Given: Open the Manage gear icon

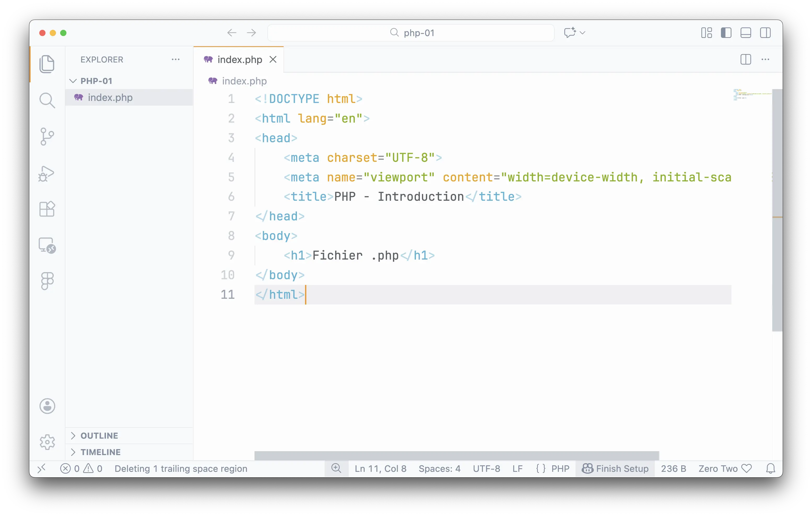Looking at the screenshot, I should coord(47,442).
